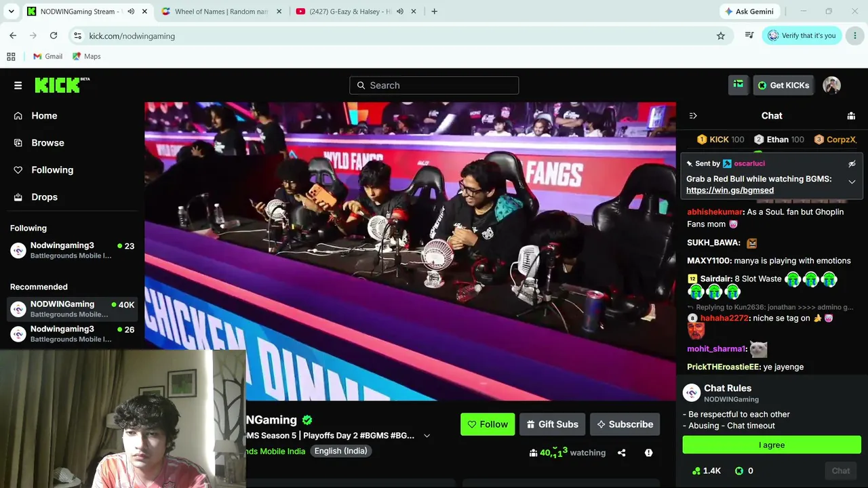Click the live stream video player
868x488 pixels.
tap(410, 251)
